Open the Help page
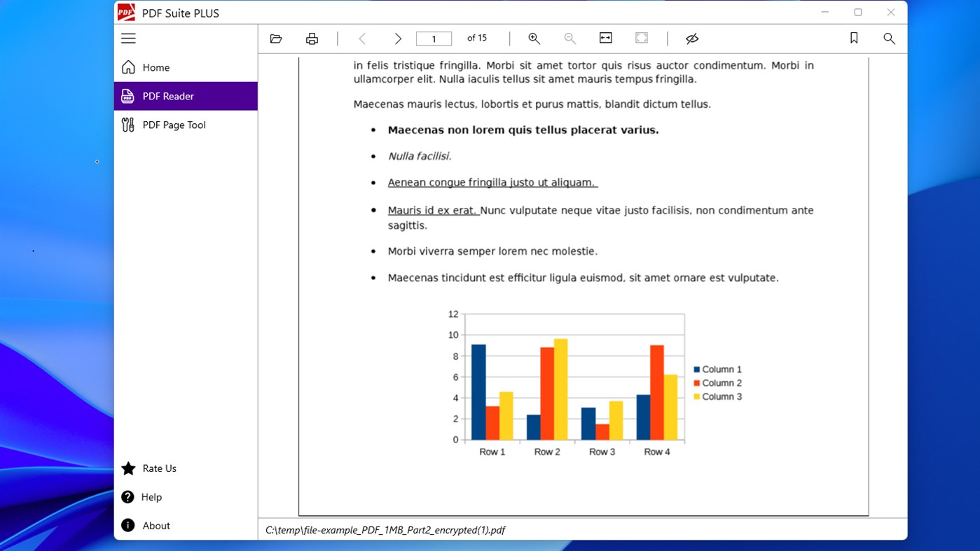This screenshot has height=551, width=980. (151, 497)
